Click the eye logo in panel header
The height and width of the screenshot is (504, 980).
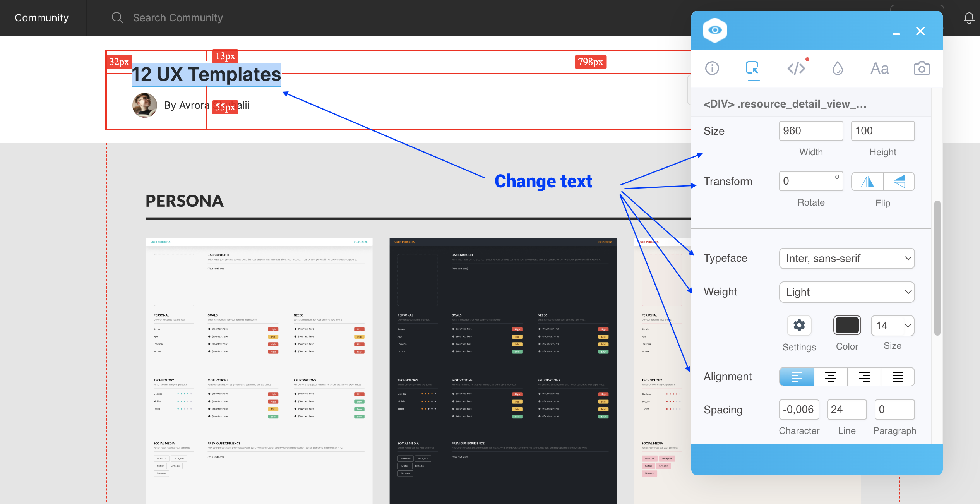715,30
